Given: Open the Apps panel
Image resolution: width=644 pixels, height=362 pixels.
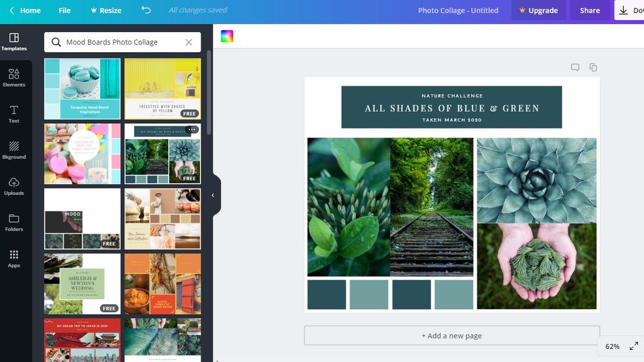Looking at the screenshot, I should [x=14, y=260].
